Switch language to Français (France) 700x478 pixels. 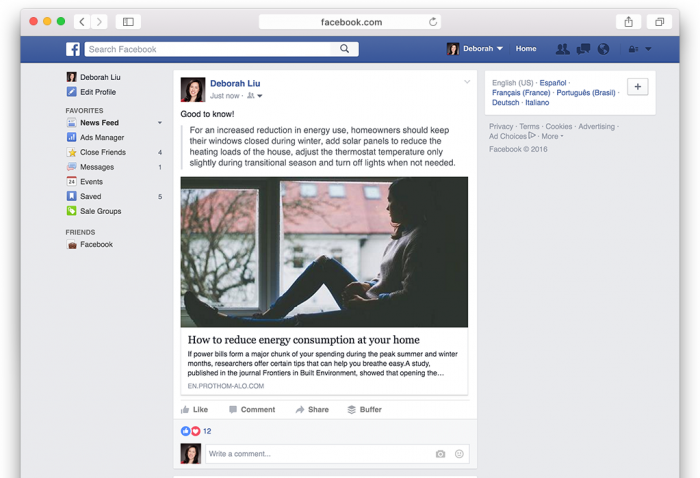tap(521, 92)
